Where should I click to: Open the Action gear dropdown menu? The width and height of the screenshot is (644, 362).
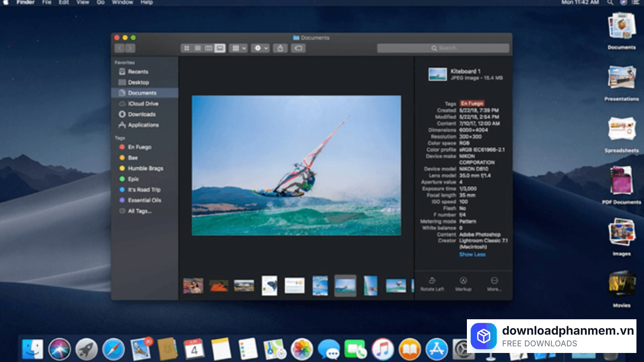tap(261, 48)
